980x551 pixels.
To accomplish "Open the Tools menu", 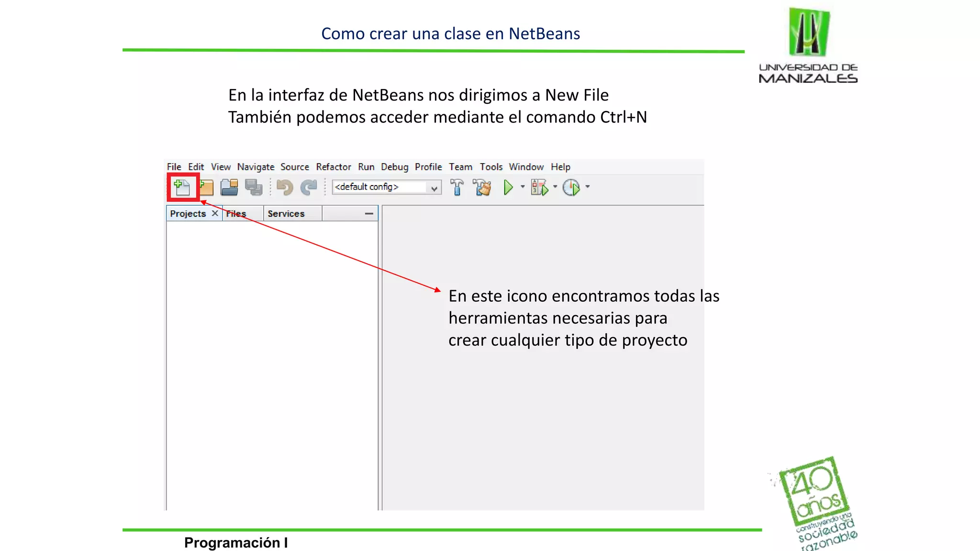I will [x=491, y=167].
